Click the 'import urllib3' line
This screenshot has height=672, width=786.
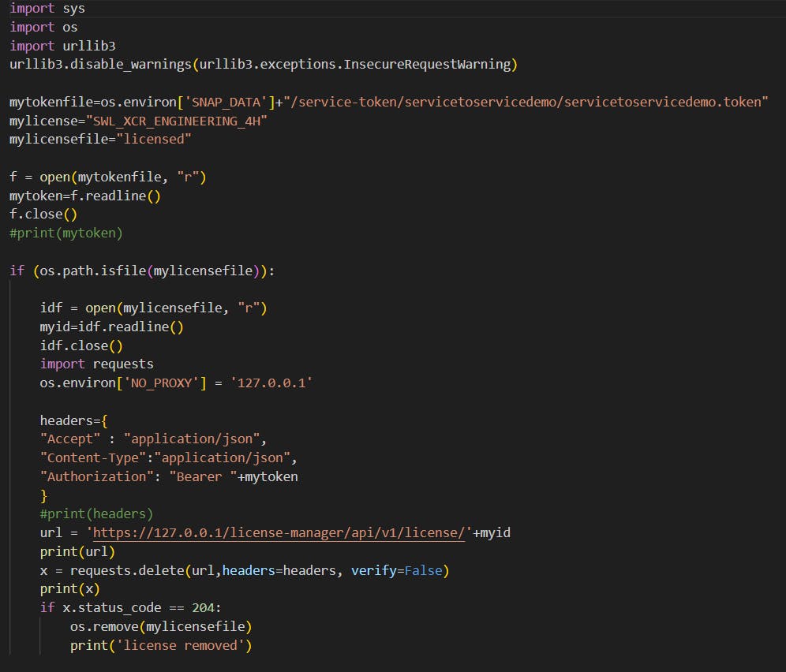pyautogui.click(x=62, y=46)
